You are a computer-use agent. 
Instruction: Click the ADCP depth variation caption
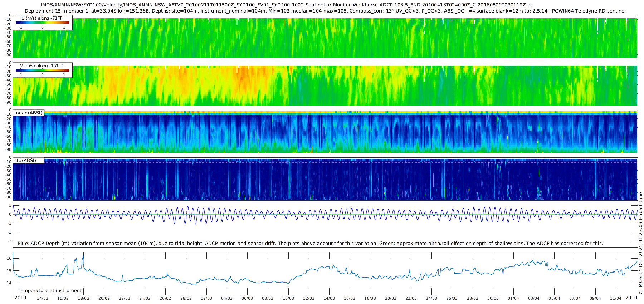[x=310, y=244]
